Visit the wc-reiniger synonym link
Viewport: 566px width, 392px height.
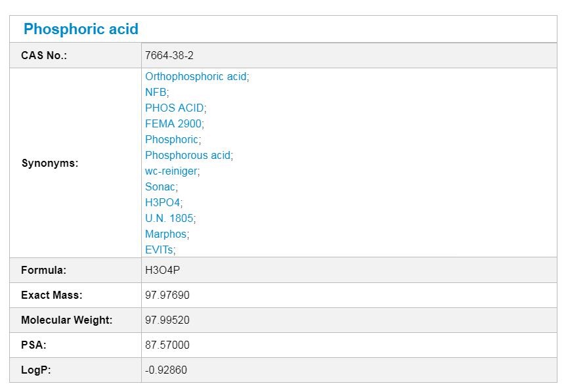click(171, 171)
